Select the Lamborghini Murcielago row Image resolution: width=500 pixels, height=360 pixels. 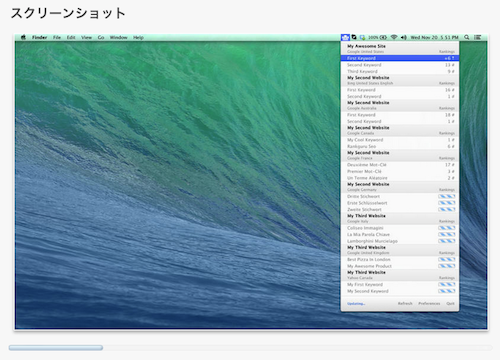[400, 241]
